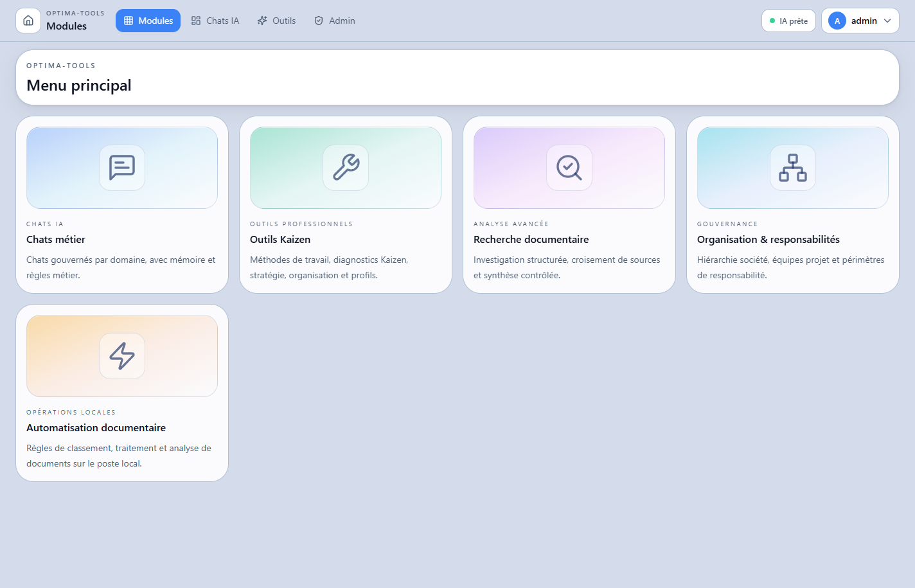Click the Chats IA tab icon
This screenshot has height=588, width=915.
[x=196, y=21]
